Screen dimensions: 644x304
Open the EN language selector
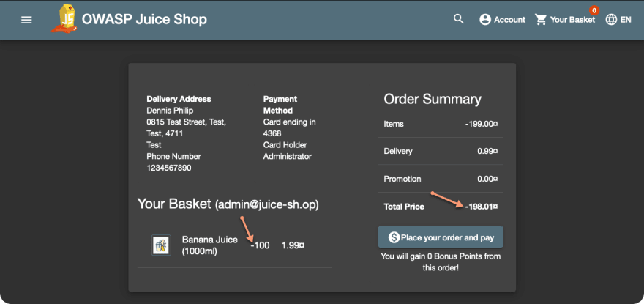point(618,19)
